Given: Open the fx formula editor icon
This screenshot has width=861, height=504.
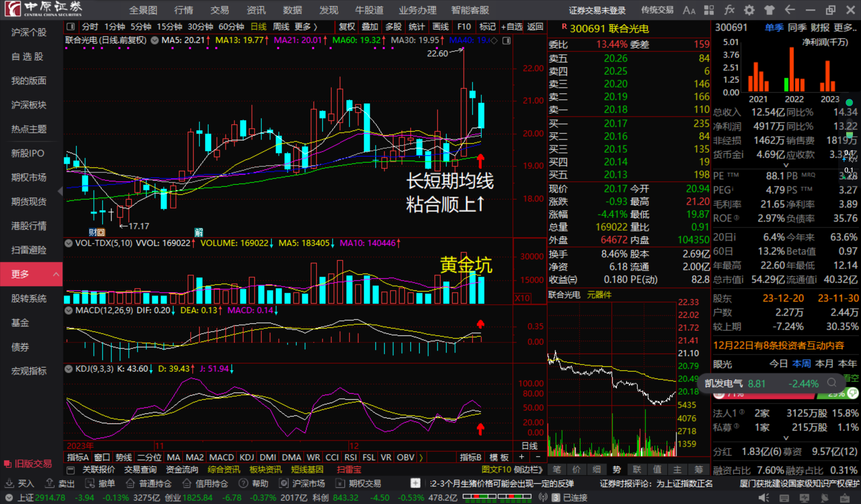Looking at the screenshot, I should (729, 10).
